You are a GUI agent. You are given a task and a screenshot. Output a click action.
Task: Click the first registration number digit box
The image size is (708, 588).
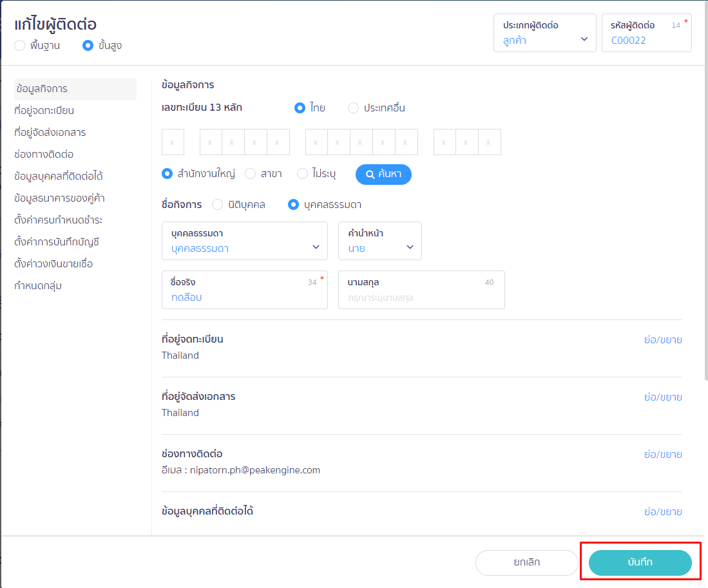point(173,142)
